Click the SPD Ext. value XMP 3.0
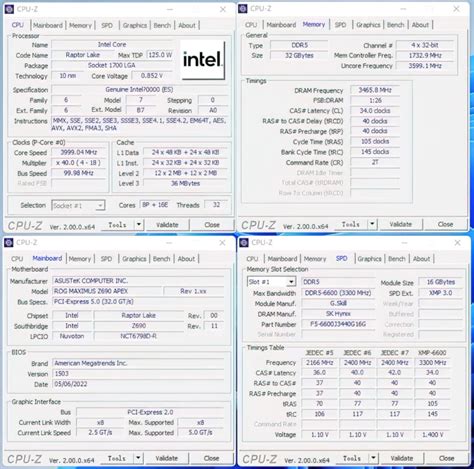Image resolution: width=474 pixels, height=469 pixels. [x=441, y=293]
